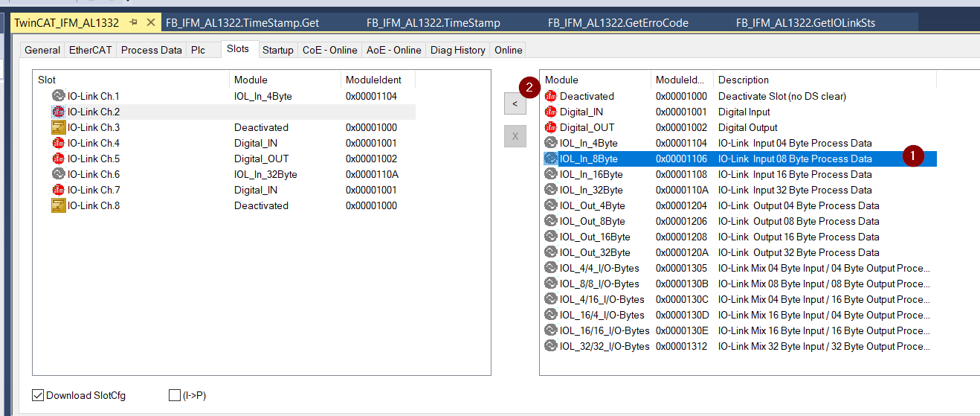Click 'Deactivate Slot (no DS clear)' description

point(782,96)
